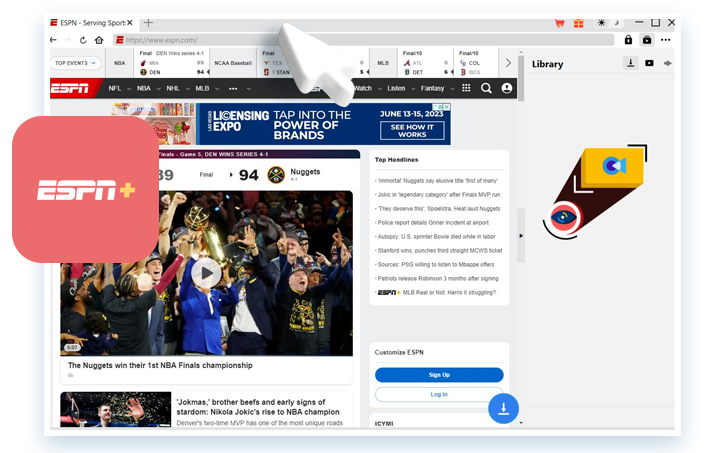Open the Jokic 'Jokmas' article thumbnail
This screenshot has width=713, height=453.
(115, 409)
